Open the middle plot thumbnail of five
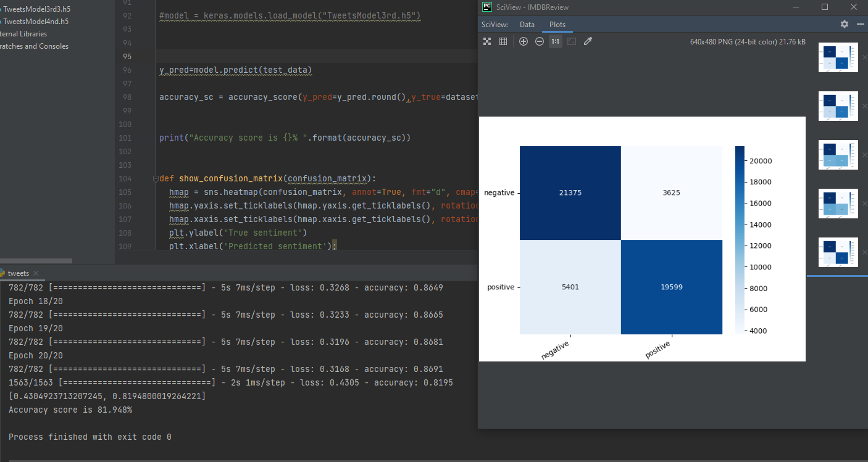 coord(838,155)
